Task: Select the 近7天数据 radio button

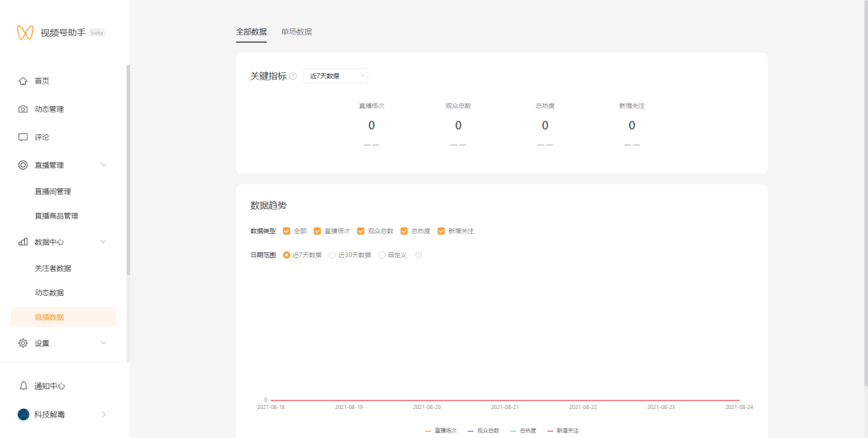Action: click(x=287, y=255)
